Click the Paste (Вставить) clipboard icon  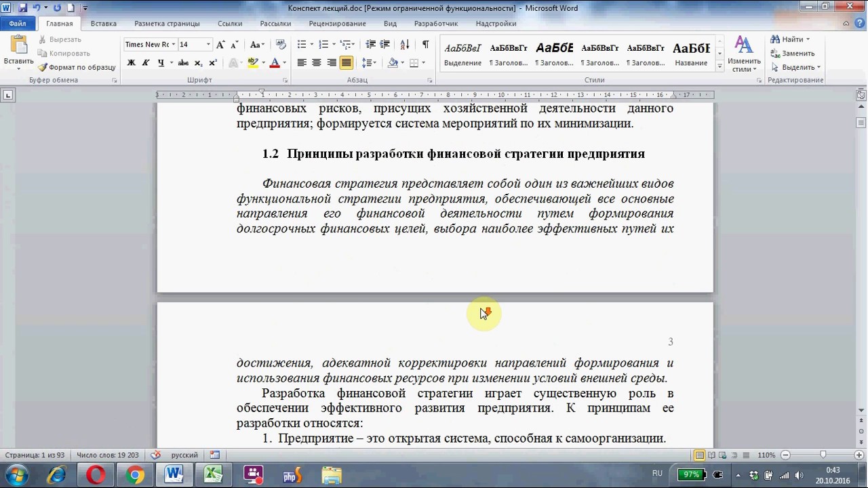18,45
